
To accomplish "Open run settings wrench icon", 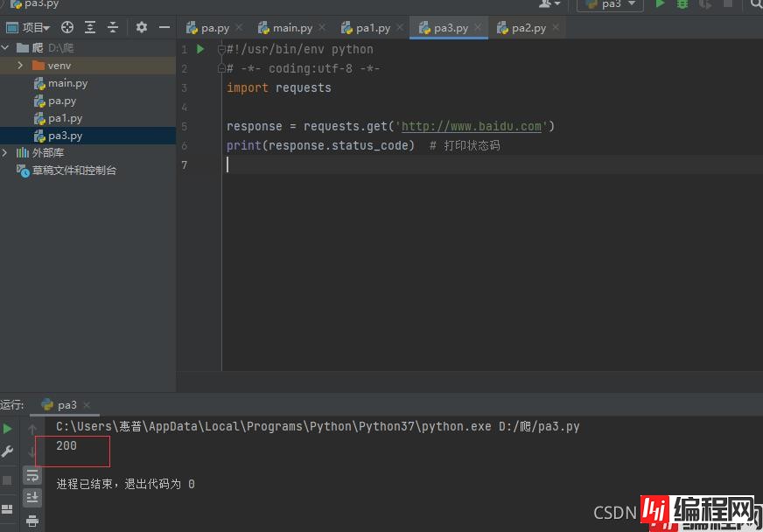I will coord(8,452).
